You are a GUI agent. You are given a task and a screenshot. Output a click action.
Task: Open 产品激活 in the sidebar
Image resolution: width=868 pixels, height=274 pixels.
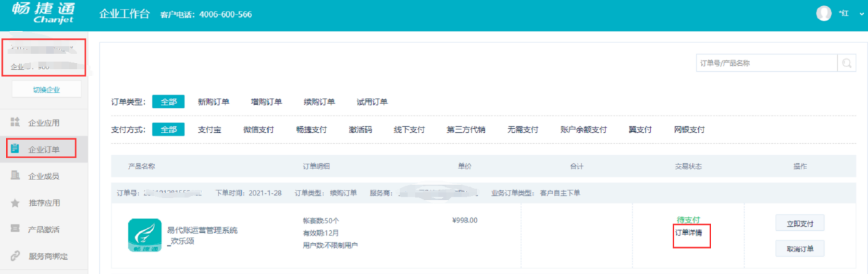tap(44, 229)
